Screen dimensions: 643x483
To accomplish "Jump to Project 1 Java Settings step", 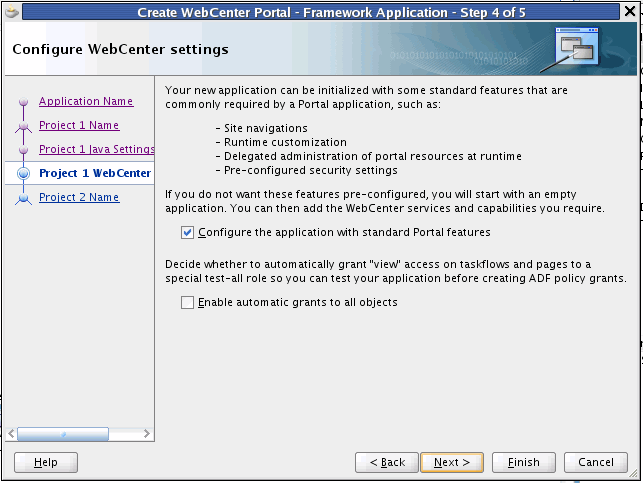I will [x=97, y=149].
